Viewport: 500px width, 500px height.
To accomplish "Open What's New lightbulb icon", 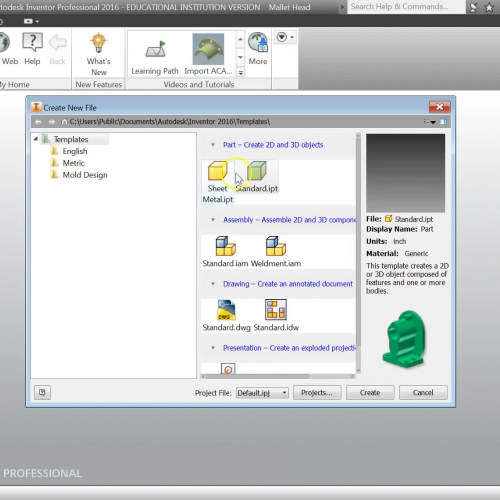I will click(x=99, y=54).
